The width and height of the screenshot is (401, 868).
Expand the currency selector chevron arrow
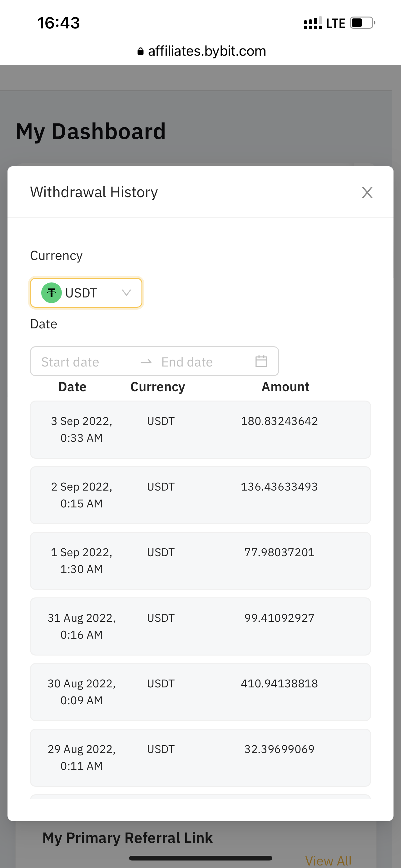point(126,293)
